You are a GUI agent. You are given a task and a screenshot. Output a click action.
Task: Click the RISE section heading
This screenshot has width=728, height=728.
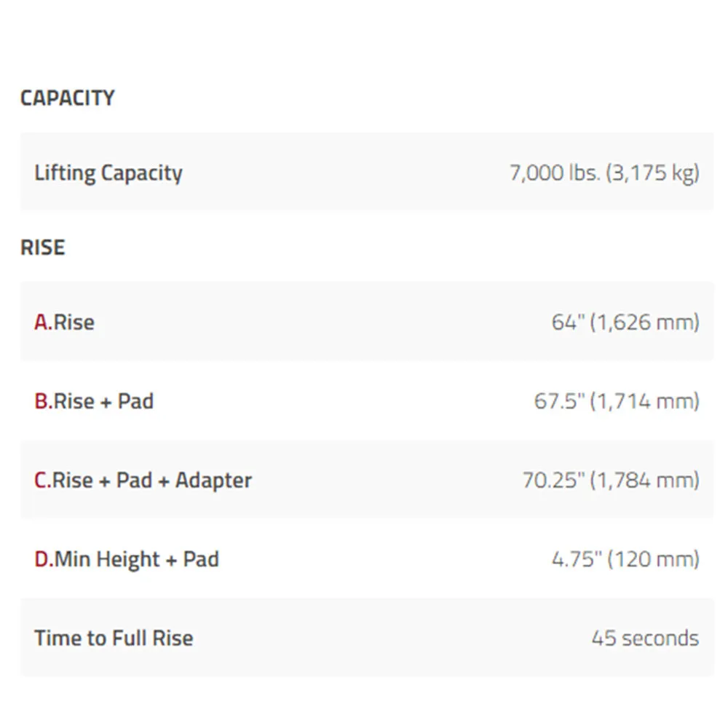(x=43, y=248)
